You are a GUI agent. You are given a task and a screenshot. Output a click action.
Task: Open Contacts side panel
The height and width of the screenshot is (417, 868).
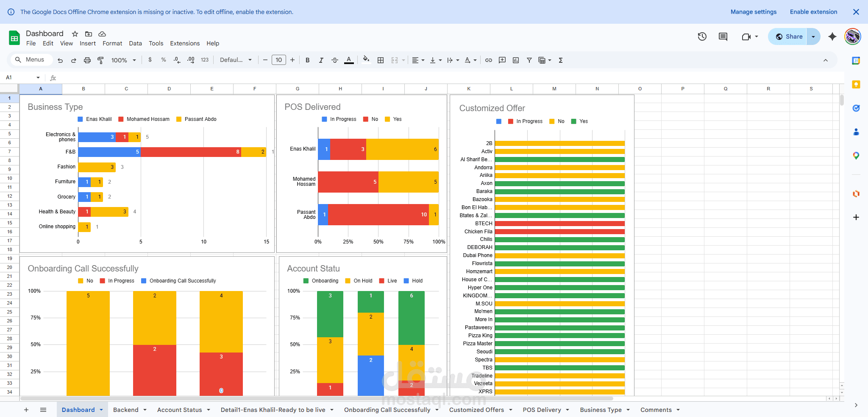click(x=856, y=132)
